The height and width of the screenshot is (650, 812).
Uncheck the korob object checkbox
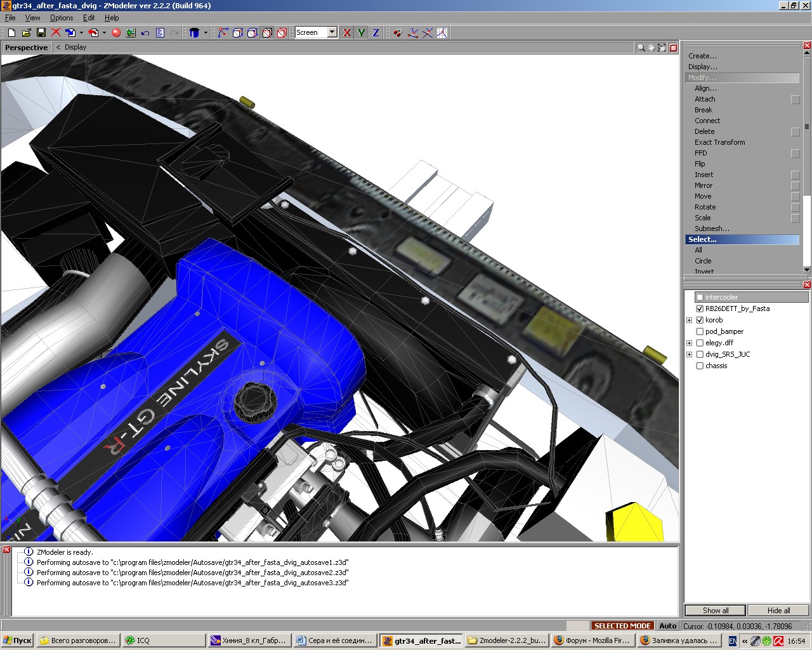pos(700,320)
